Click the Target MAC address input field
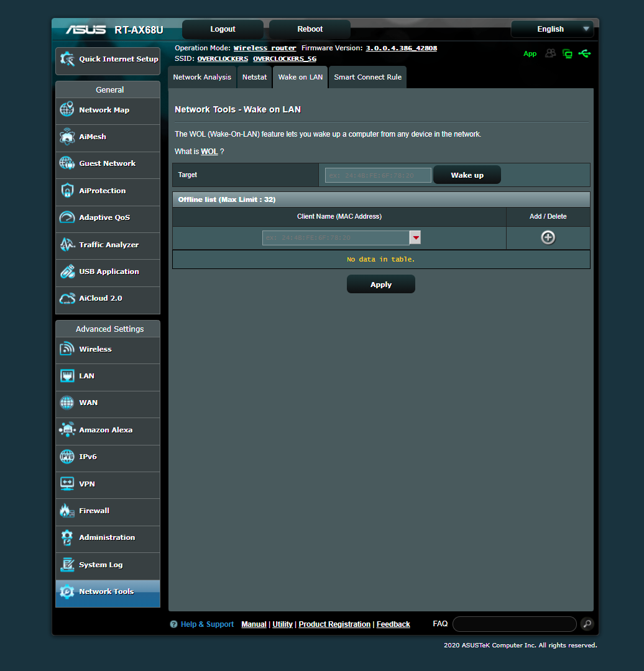This screenshot has width=644, height=671. [x=378, y=175]
